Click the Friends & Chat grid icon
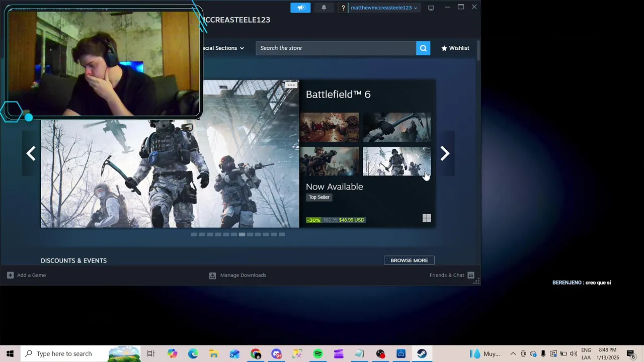This screenshot has width=644, height=362. [471, 275]
